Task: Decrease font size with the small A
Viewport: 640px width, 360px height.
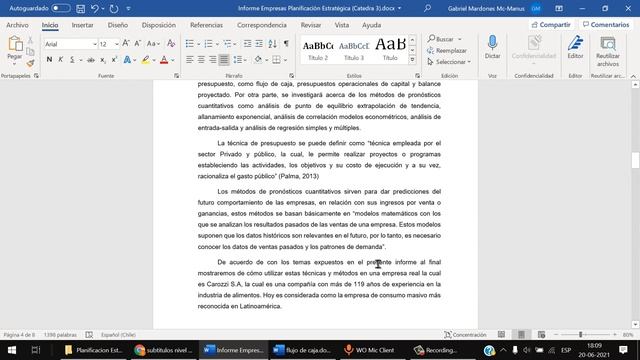Action: pyautogui.click(x=138, y=44)
